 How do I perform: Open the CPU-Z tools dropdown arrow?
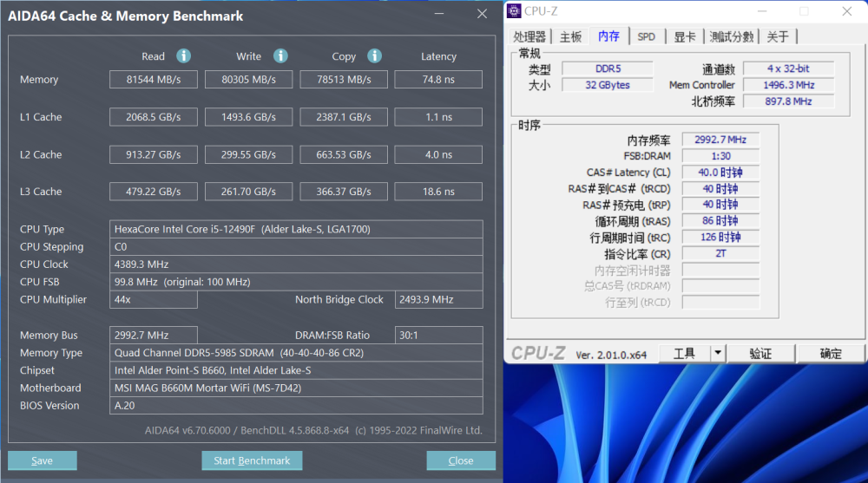click(x=718, y=353)
